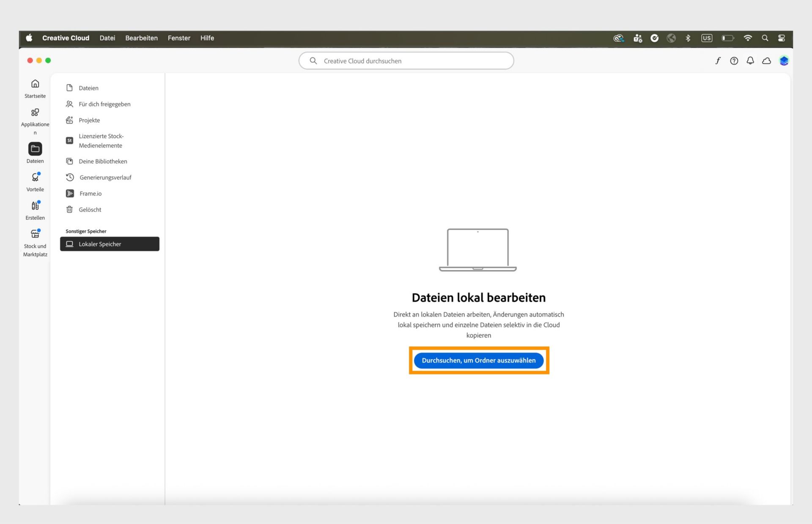
Task: Open the help question mark icon
Action: (x=734, y=61)
